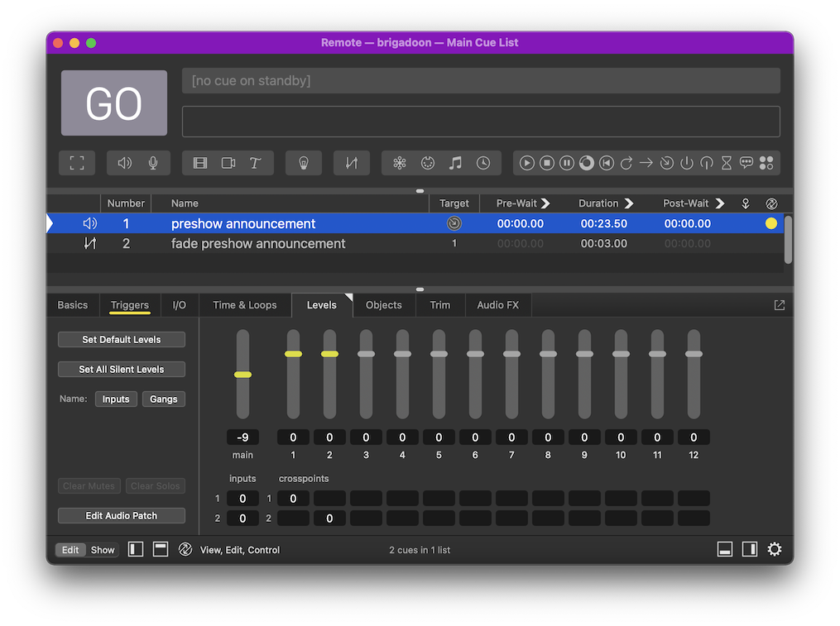The height and width of the screenshot is (626, 840).
Task: Toggle the inspector panel at bottom right
Action: tap(725, 549)
